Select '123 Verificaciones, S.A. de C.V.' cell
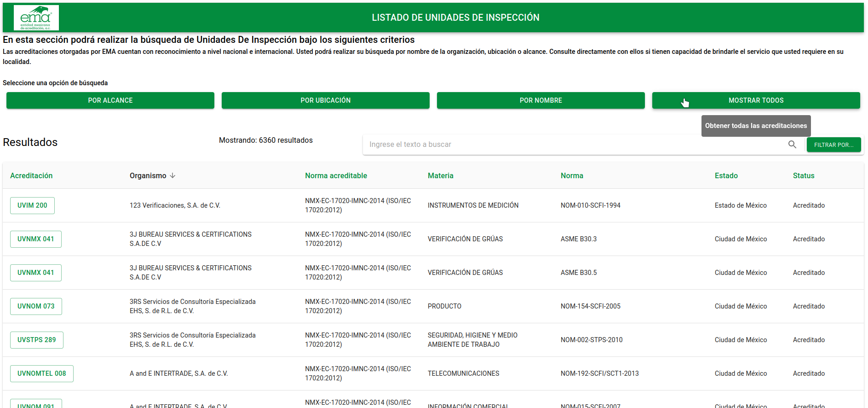This screenshot has width=868, height=408. point(175,205)
